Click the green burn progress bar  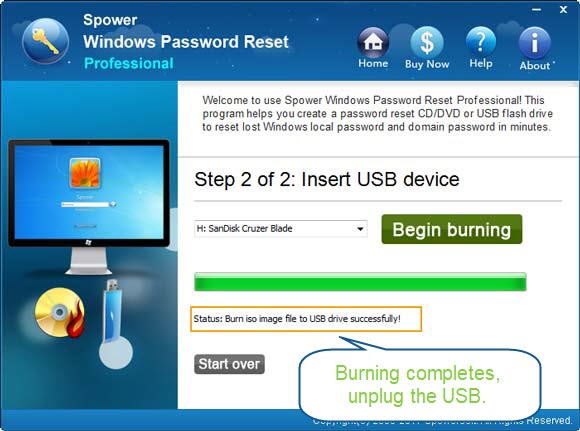point(360,282)
